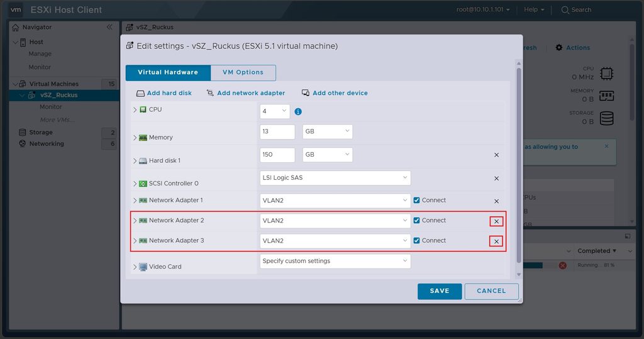This screenshot has width=644, height=339.
Task: Select Manage under Host in Navigator
Action: (x=40, y=54)
